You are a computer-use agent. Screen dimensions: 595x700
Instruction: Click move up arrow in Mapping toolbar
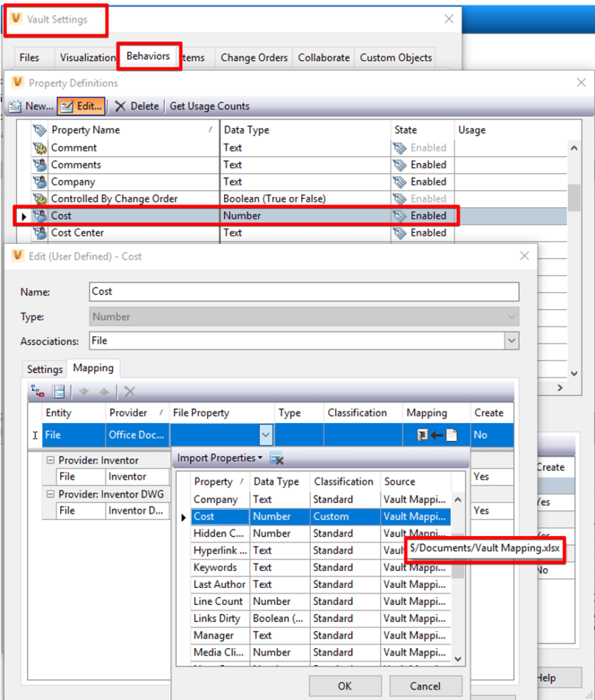tap(104, 392)
